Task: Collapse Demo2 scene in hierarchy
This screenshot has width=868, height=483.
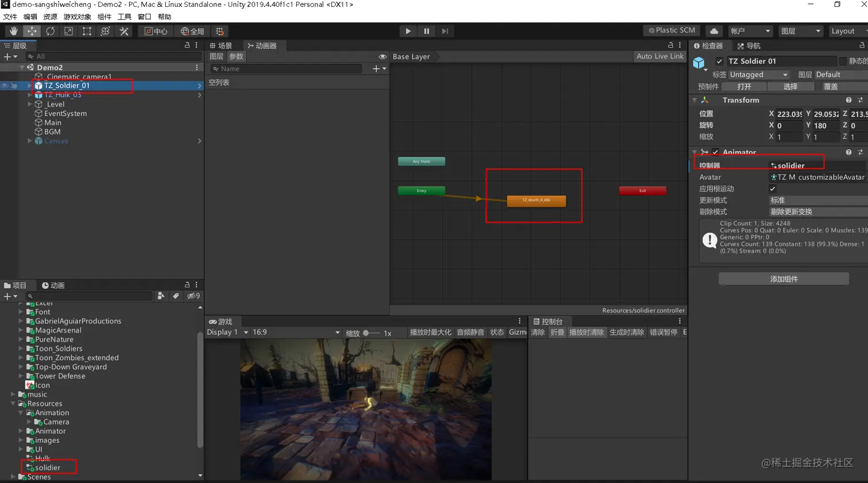Action: point(22,67)
